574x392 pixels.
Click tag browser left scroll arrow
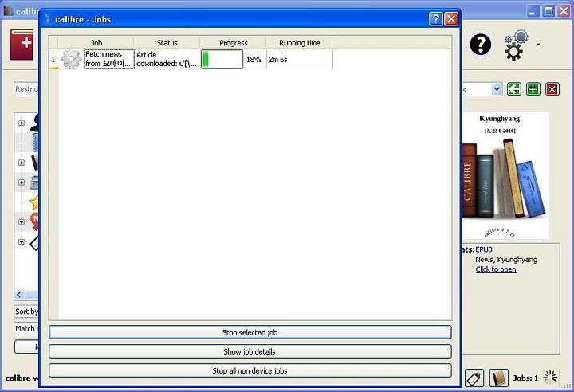coord(19,295)
